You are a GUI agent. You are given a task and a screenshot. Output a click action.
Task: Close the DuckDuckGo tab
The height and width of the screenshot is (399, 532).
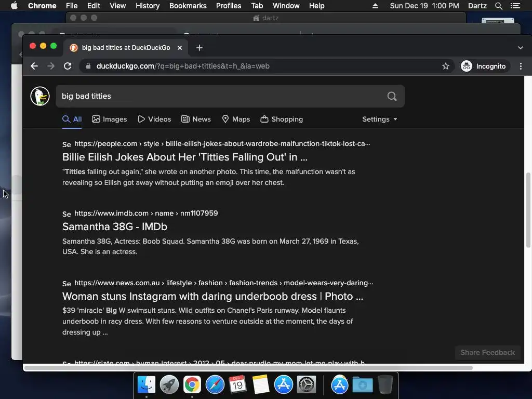pos(180,48)
